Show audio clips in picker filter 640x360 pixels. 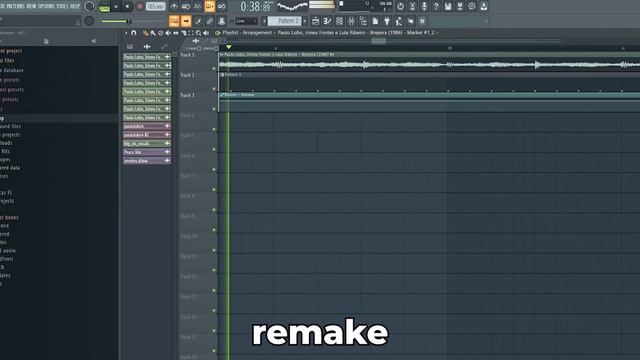tap(147, 47)
